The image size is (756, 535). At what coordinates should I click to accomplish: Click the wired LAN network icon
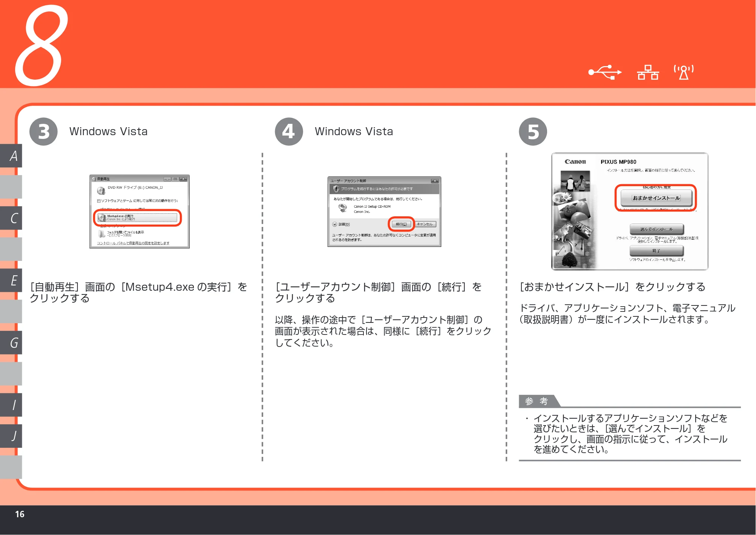point(648,72)
